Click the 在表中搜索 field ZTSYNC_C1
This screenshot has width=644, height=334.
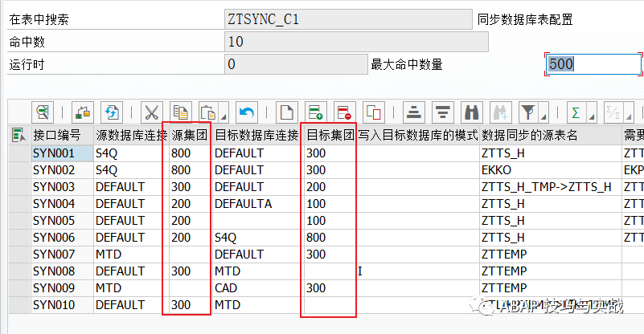point(348,19)
